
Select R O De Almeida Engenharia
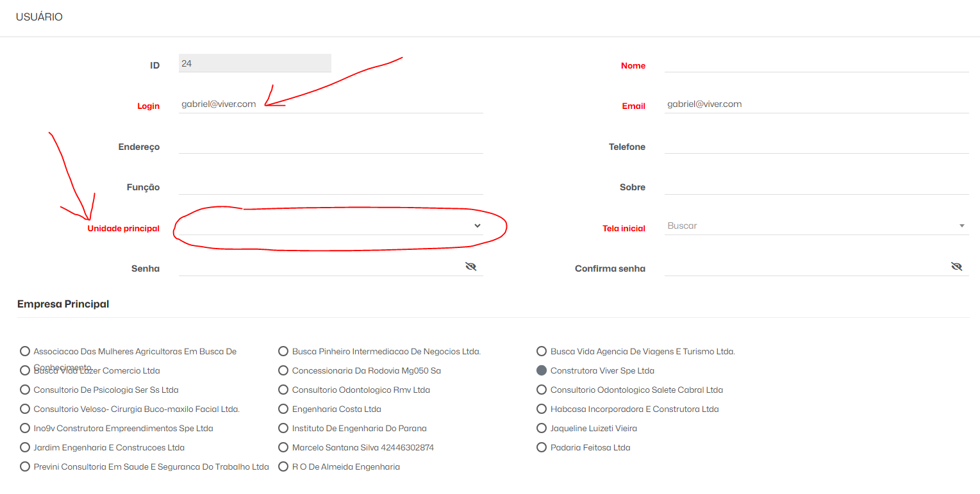(x=283, y=466)
